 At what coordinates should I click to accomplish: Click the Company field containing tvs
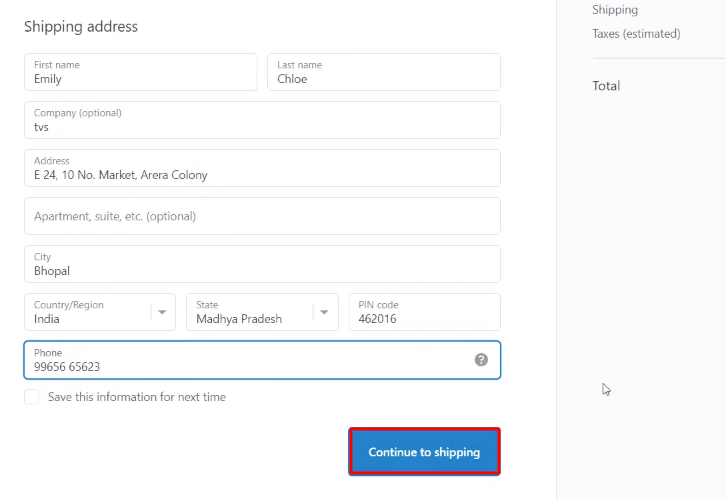coord(263,120)
